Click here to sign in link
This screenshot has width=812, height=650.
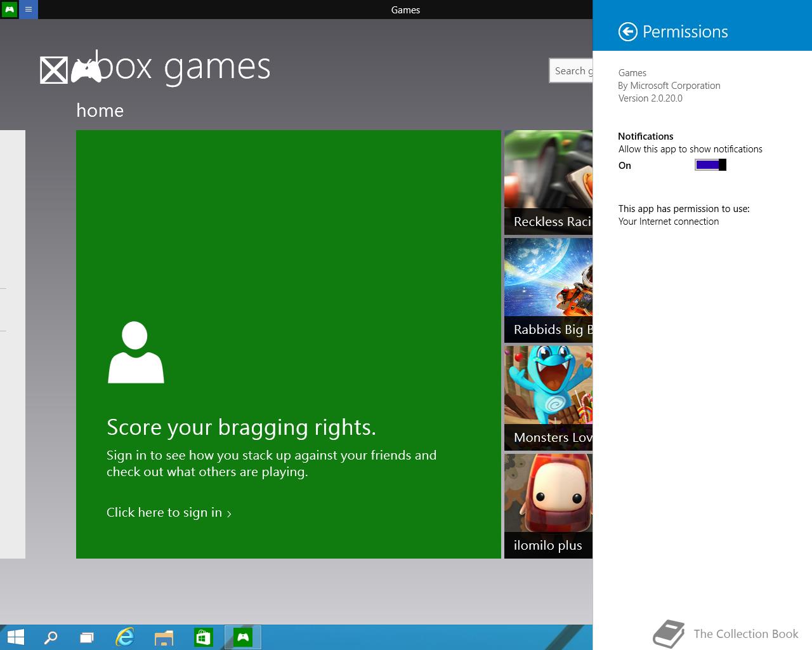[x=169, y=512]
